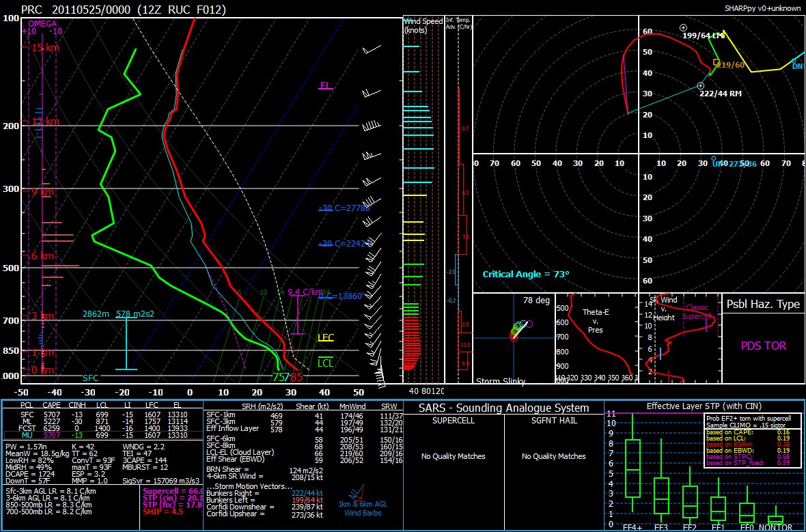Image resolution: width=806 pixels, height=532 pixels.
Task: Click the PDS TOR hazard type text
Action: click(x=764, y=346)
